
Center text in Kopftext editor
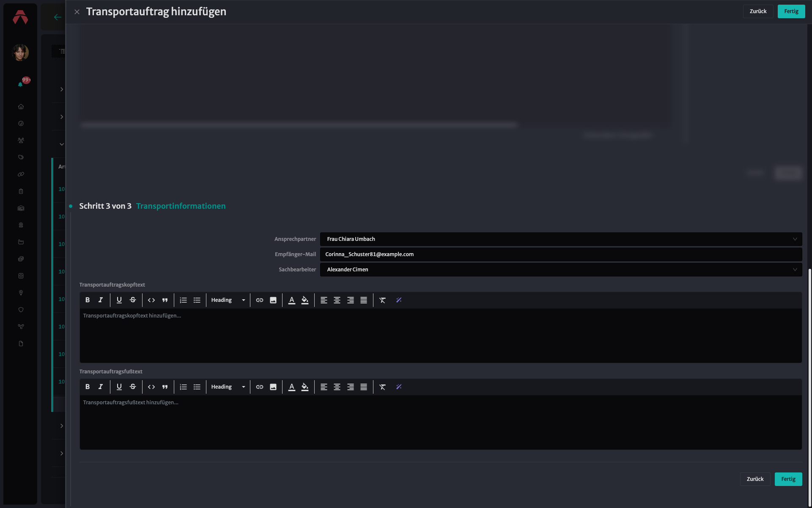337,300
